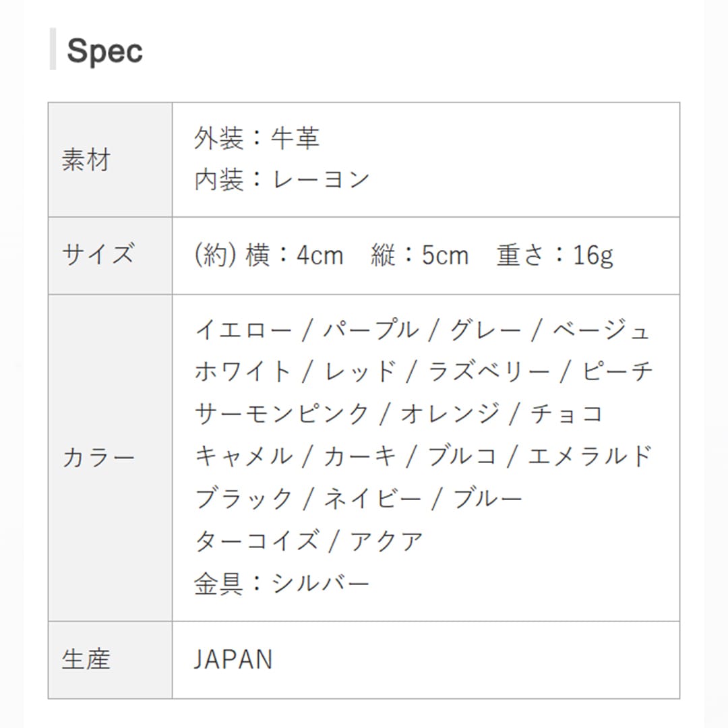
Task: Click the イエロー color name
Action: [x=243, y=330]
